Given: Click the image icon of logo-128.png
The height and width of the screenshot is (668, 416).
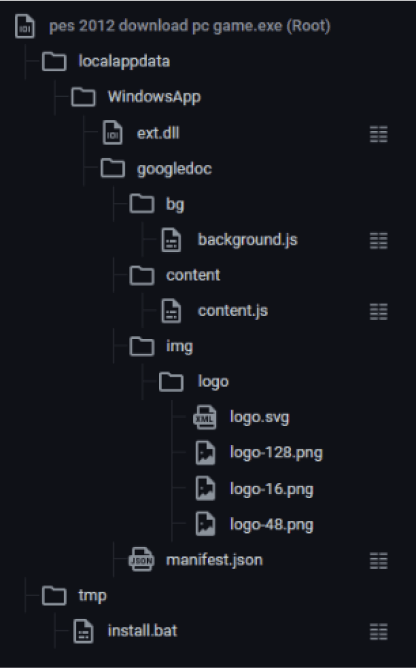Looking at the screenshot, I should point(205,453).
